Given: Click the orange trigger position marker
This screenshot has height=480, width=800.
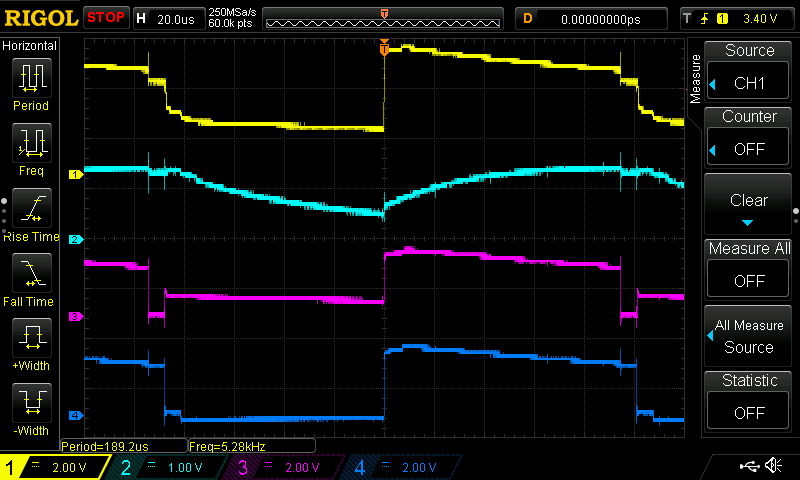Looking at the screenshot, I should tap(384, 47).
